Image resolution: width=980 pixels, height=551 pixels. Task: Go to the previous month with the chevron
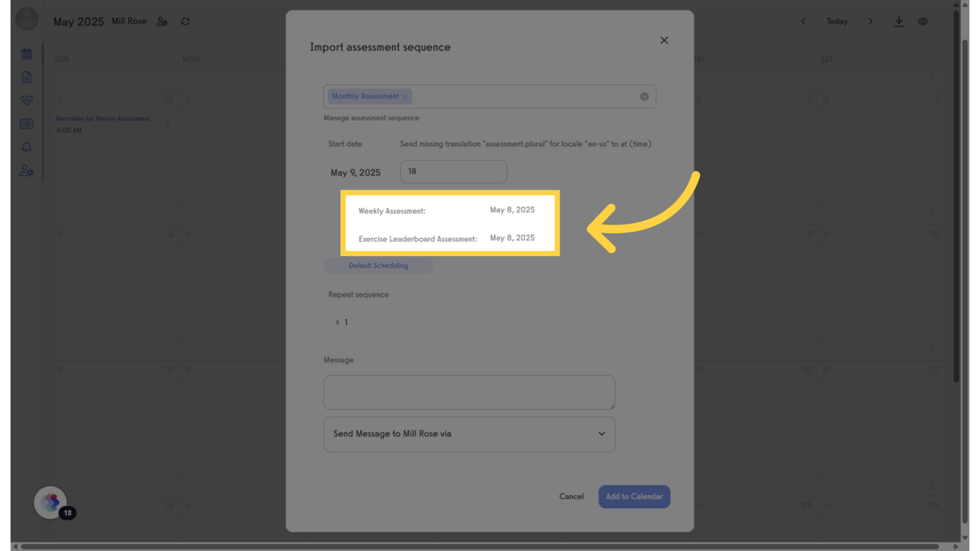[x=803, y=22]
